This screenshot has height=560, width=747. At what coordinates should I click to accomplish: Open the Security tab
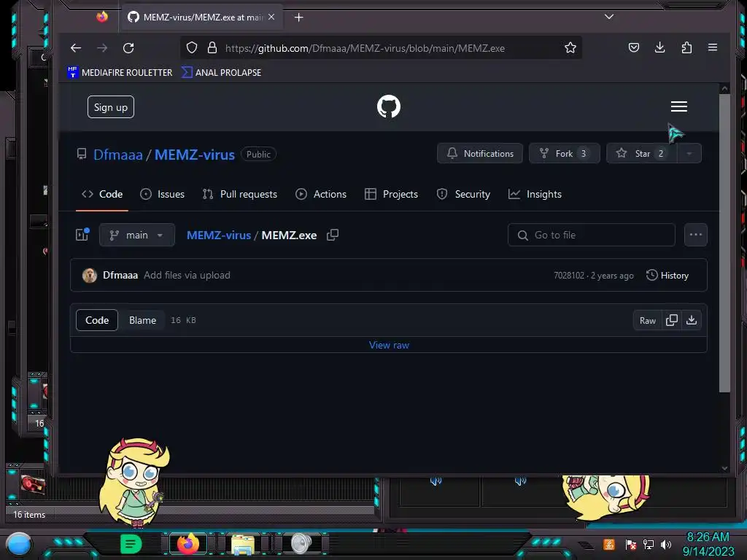(x=463, y=194)
